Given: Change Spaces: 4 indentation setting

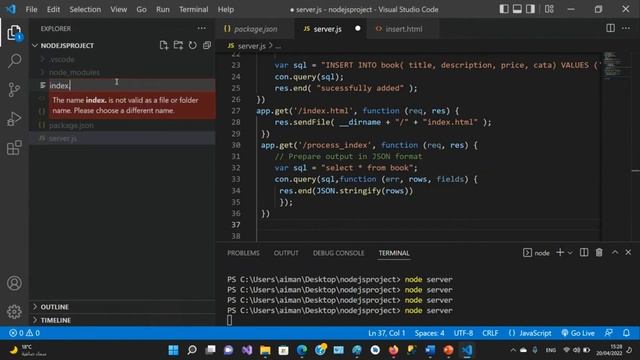Looking at the screenshot, I should point(429,333).
